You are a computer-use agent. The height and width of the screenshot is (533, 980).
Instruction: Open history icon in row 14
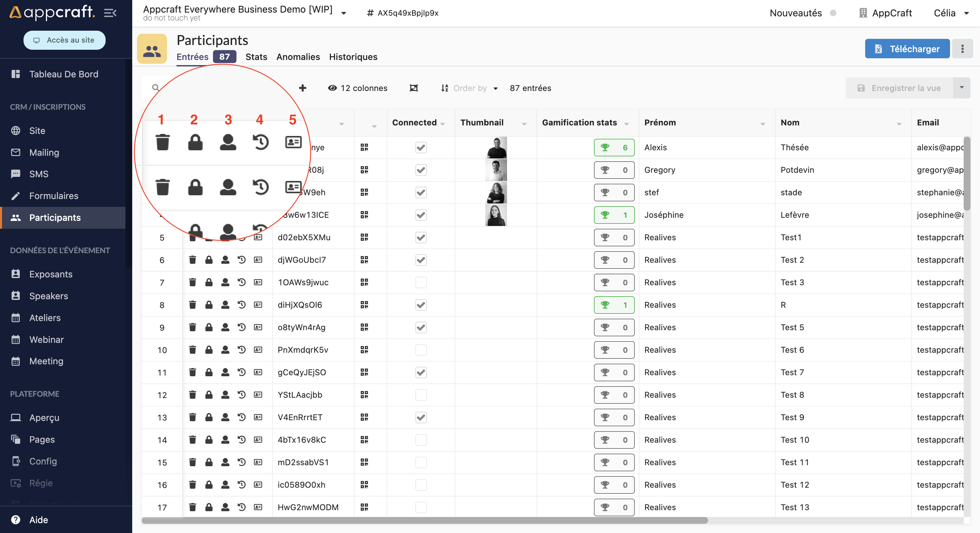click(x=242, y=439)
